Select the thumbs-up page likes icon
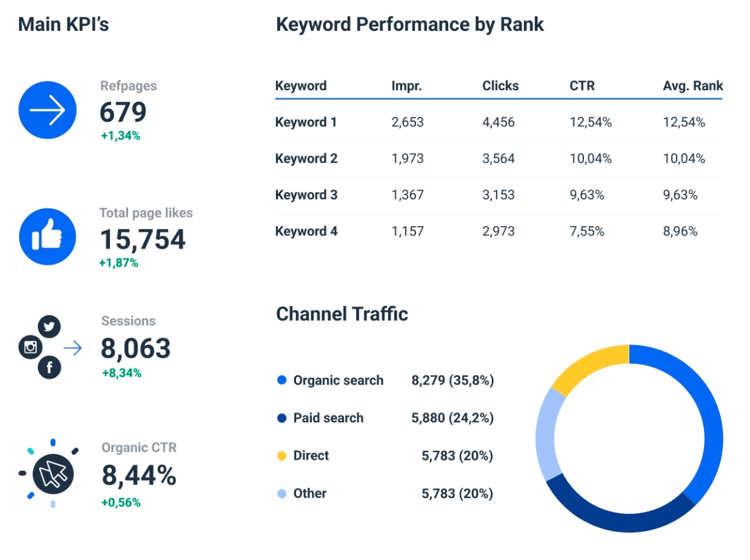 [x=47, y=236]
